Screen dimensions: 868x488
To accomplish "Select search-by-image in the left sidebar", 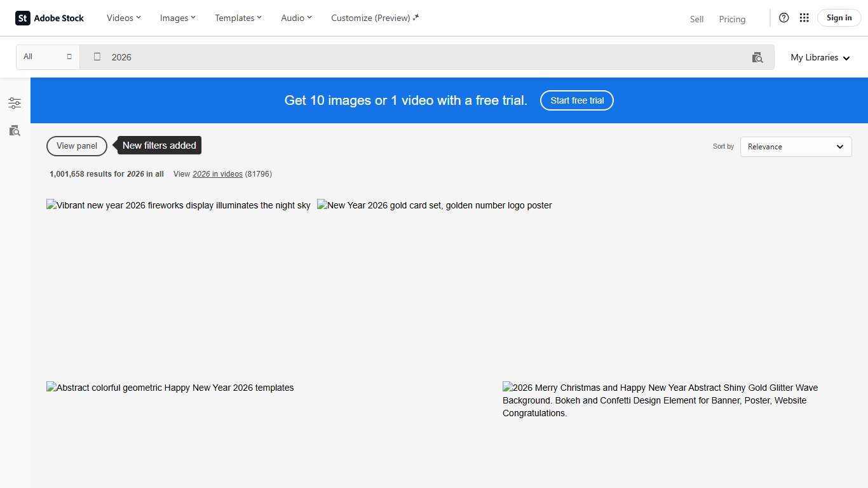I will [14, 131].
